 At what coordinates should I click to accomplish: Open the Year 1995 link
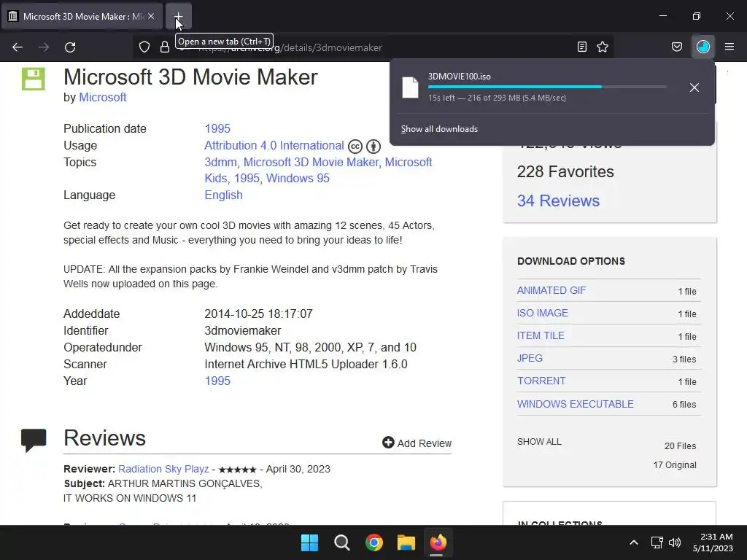click(x=217, y=381)
